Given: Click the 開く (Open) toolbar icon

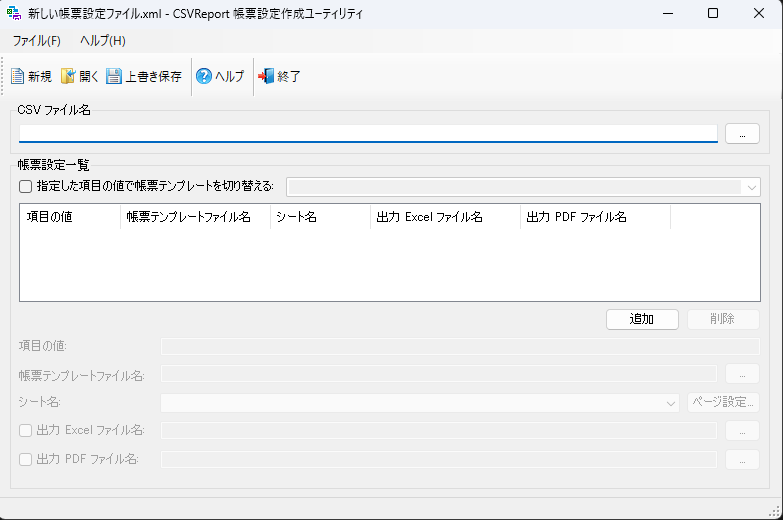Looking at the screenshot, I should pos(67,76).
